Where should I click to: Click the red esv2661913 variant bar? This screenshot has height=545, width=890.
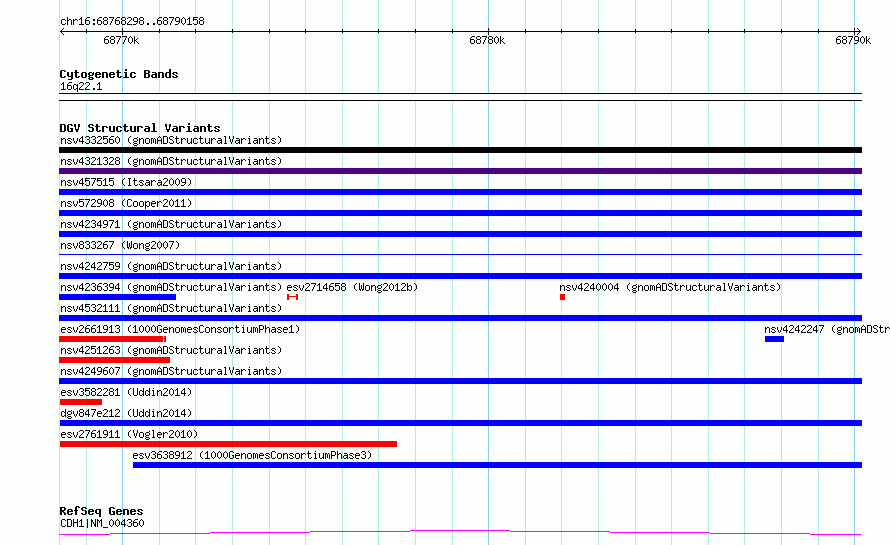pos(112,339)
